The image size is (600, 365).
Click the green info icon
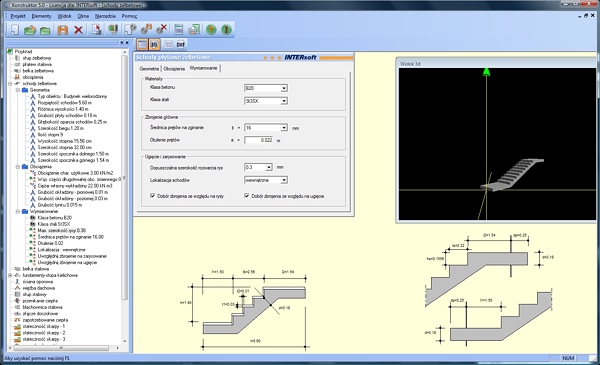pyautogui.click(x=227, y=29)
